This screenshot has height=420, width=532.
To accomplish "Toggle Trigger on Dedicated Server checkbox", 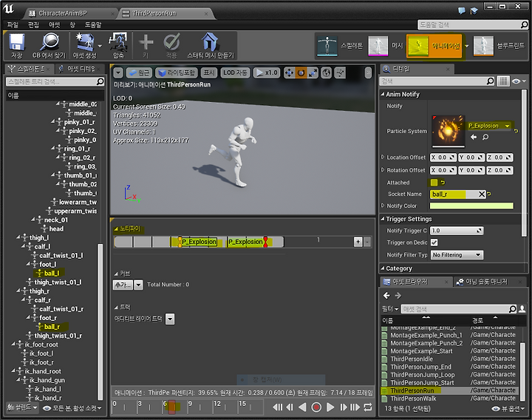I will click(434, 243).
